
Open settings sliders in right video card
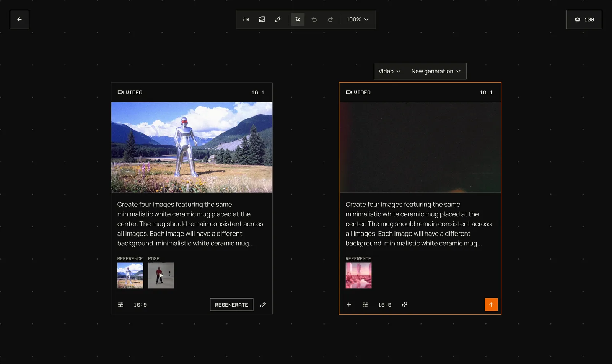[365, 305]
